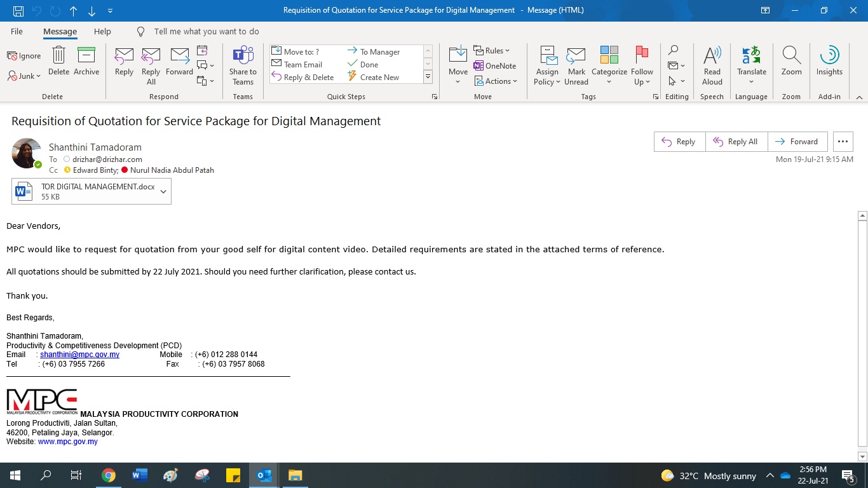Open the shanthini@mpc.gov.my email link
This screenshot has height=488, width=868.
79,355
